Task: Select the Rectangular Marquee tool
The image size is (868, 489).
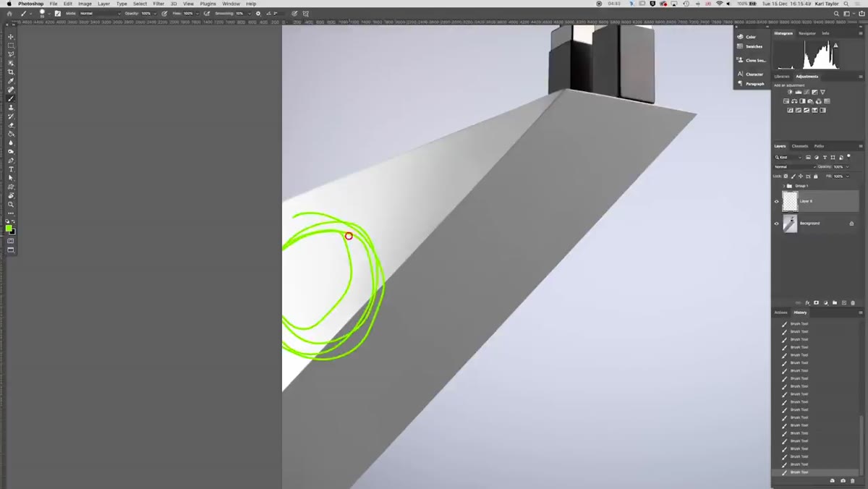Action: coord(11,46)
